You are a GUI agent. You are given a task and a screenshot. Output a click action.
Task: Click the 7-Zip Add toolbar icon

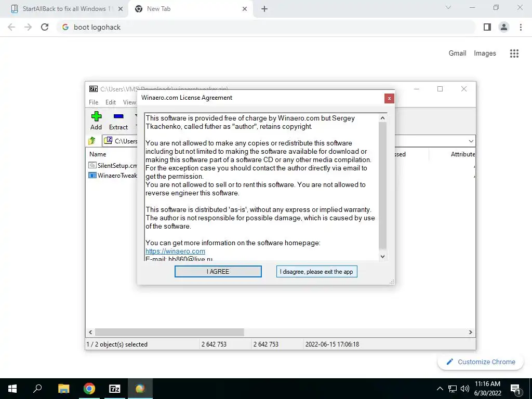(96, 121)
